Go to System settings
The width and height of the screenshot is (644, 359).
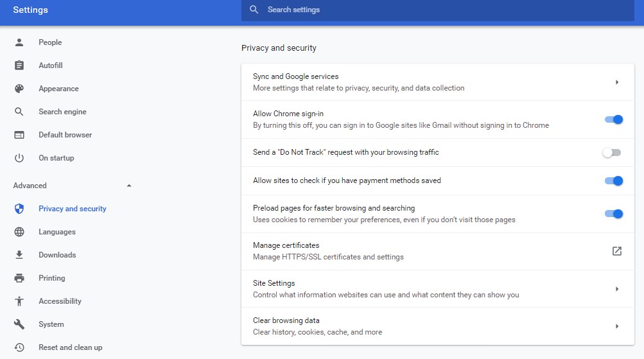coord(51,324)
